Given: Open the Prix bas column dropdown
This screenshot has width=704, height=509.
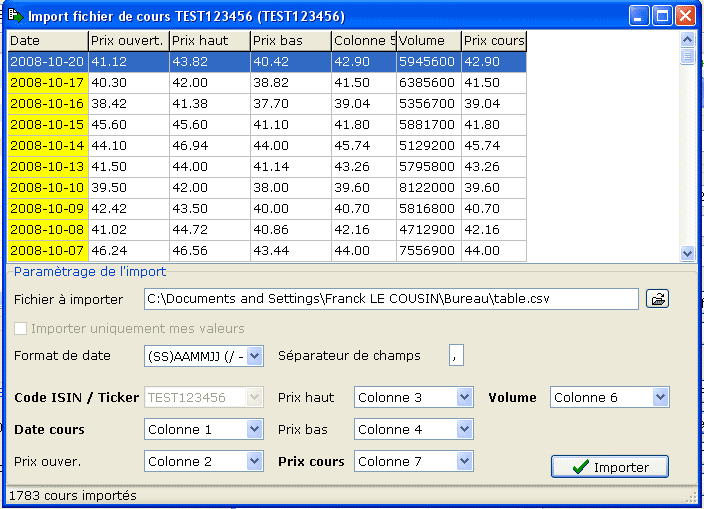Looking at the screenshot, I should 464,430.
